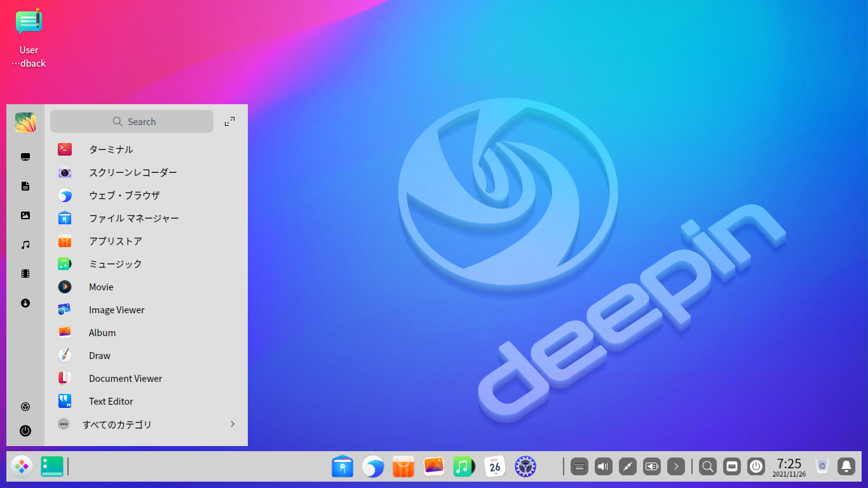Open the search icon on the dock

click(708, 466)
